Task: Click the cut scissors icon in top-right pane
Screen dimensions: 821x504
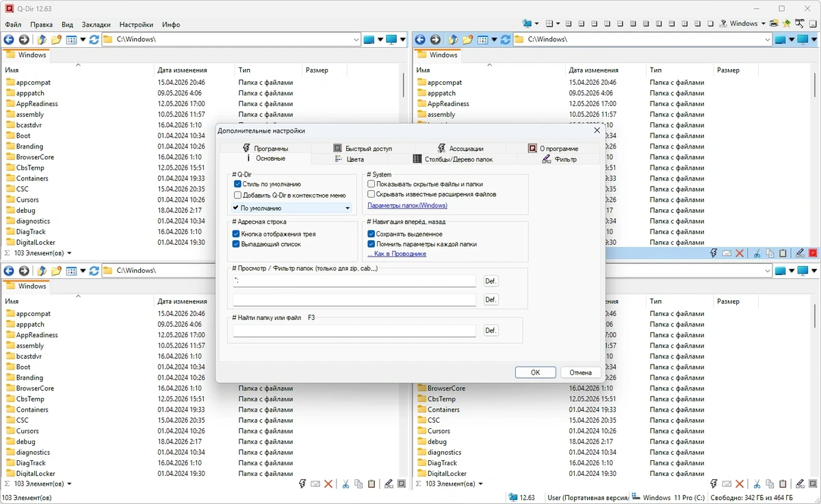Action: pyautogui.click(x=757, y=253)
